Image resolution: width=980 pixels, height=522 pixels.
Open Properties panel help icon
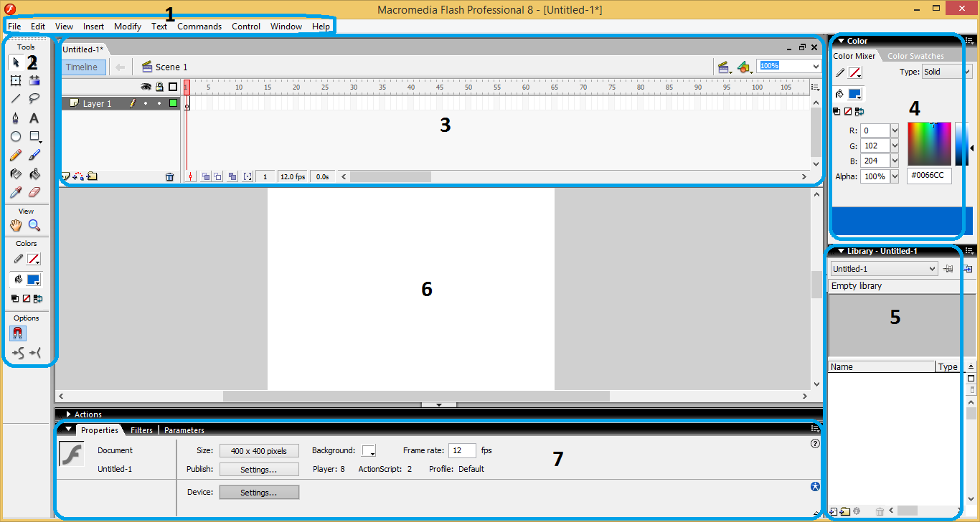pos(815,444)
